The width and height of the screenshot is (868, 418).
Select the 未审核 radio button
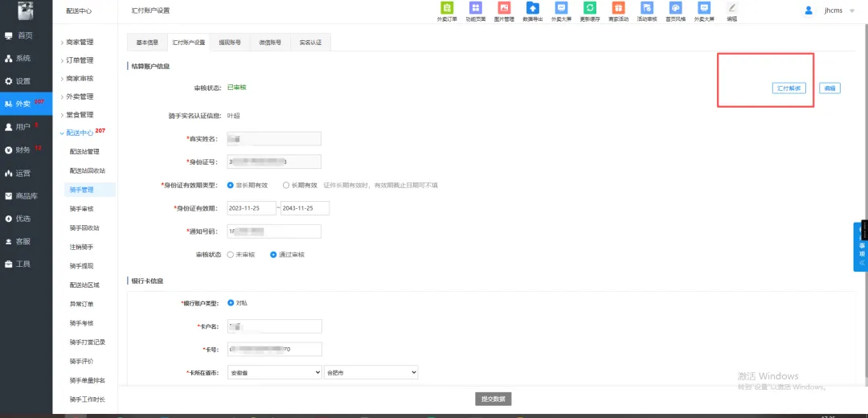(x=231, y=255)
